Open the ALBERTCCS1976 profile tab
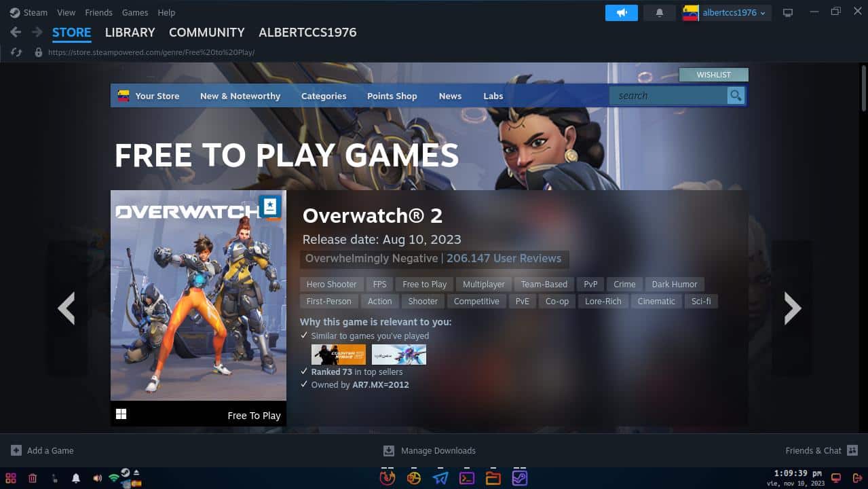The image size is (868, 489). click(307, 32)
